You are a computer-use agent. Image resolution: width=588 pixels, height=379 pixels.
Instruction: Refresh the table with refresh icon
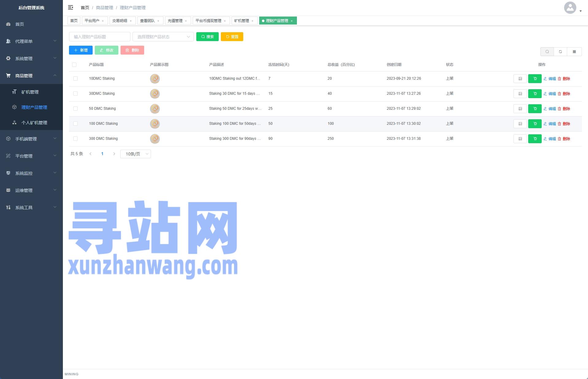pos(560,52)
